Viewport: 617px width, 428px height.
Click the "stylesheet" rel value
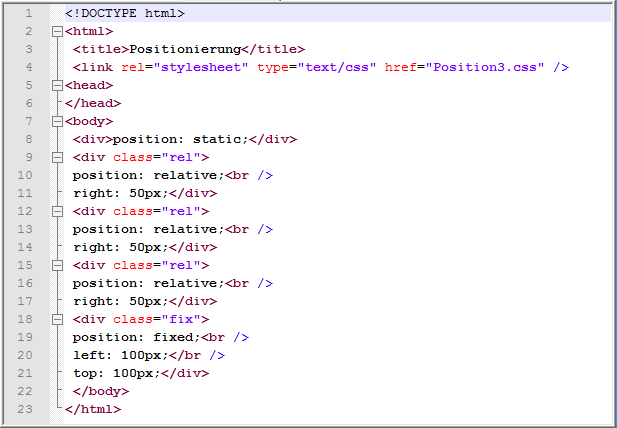[x=201, y=67]
